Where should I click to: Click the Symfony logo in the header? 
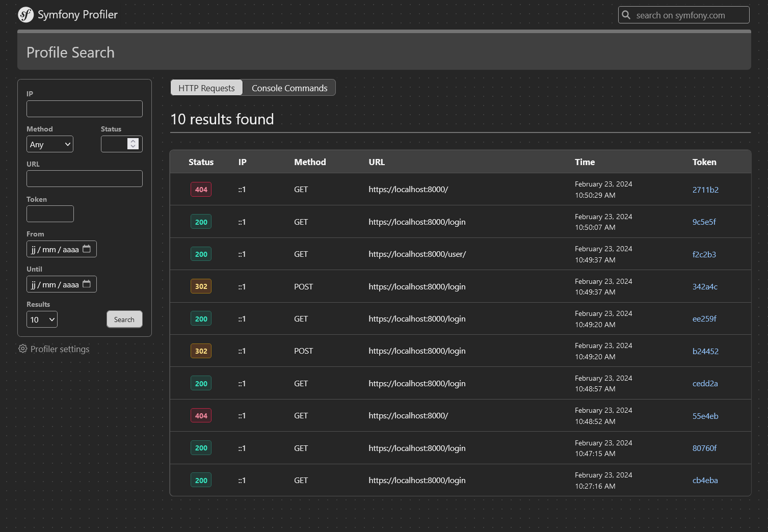click(25, 15)
